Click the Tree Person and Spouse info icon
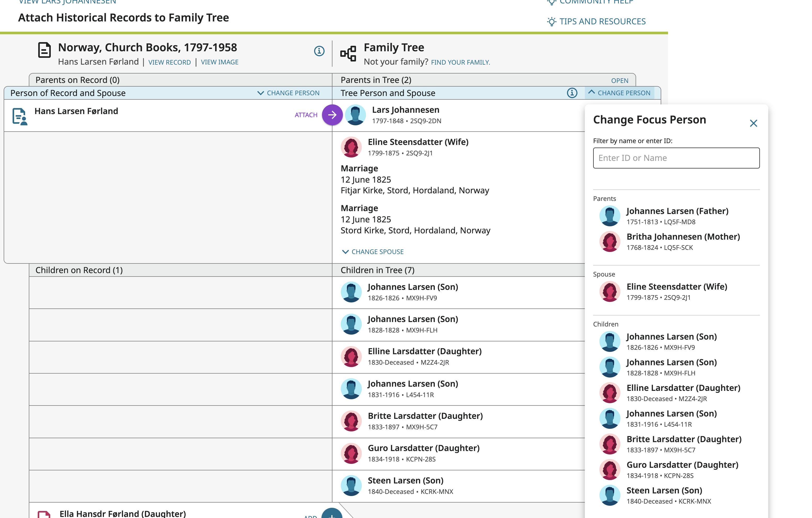This screenshot has width=812, height=518. [572, 93]
